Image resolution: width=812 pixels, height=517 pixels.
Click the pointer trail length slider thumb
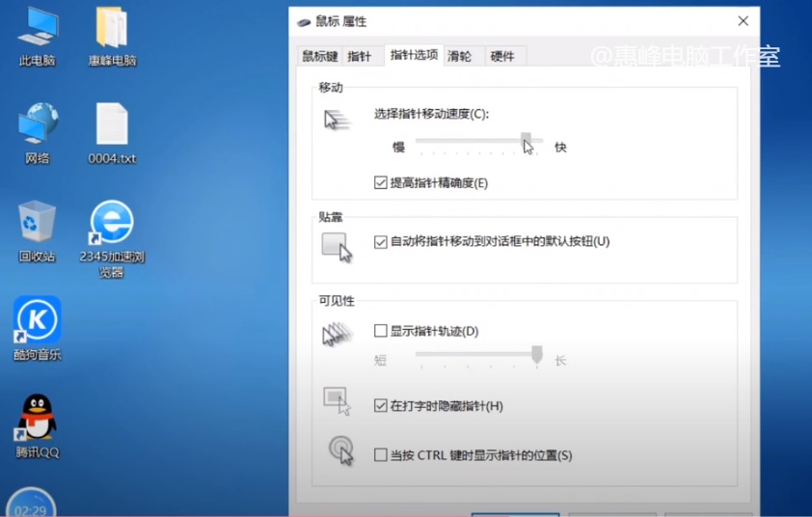[x=537, y=354]
